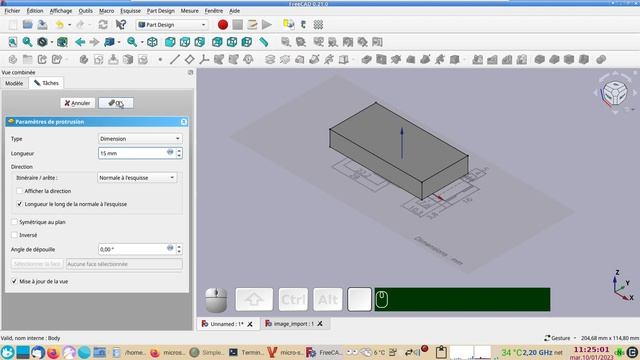Enable Afficher la direction checkbox
Screen dimensions: 640x360
click(19, 191)
